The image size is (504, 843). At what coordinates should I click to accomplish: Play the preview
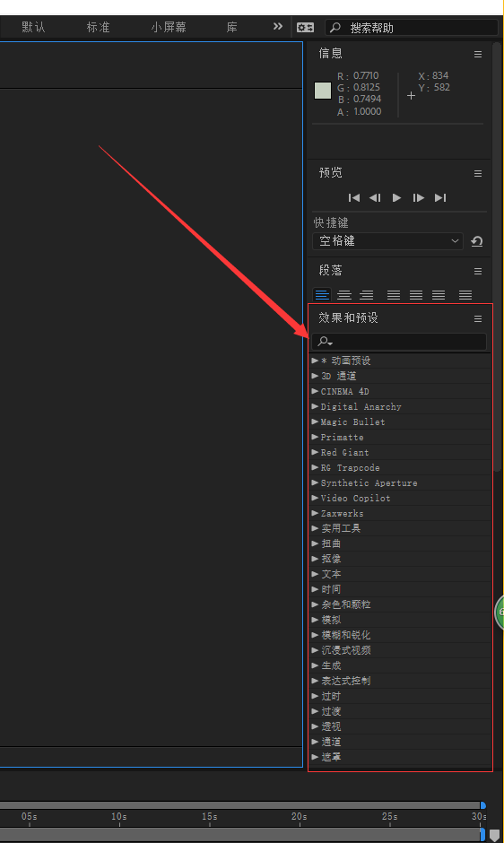[x=396, y=198]
